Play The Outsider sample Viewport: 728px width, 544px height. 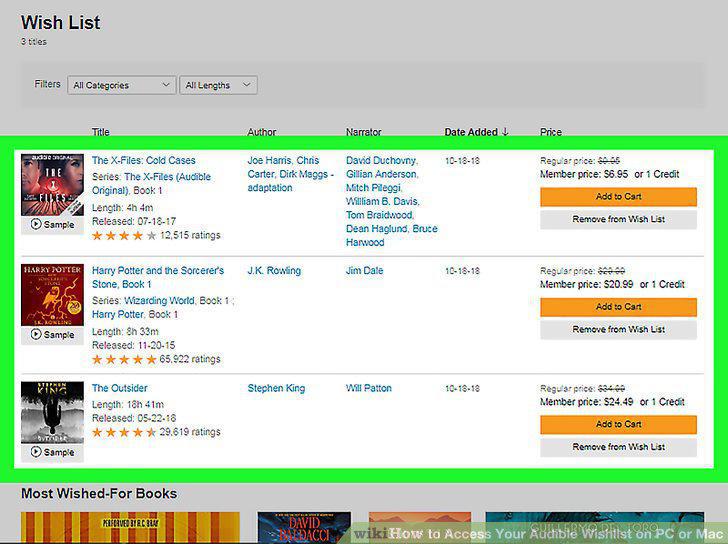pos(52,452)
